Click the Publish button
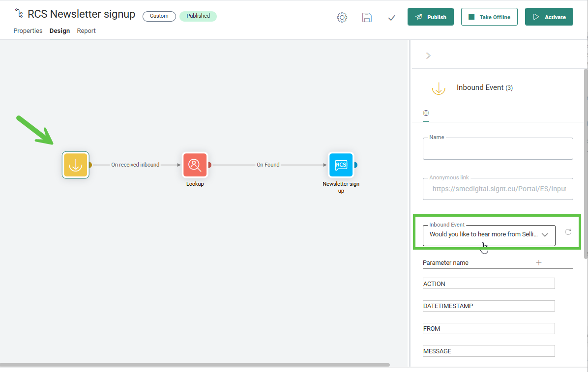The height and width of the screenshot is (372, 588). pyautogui.click(x=430, y=17)
